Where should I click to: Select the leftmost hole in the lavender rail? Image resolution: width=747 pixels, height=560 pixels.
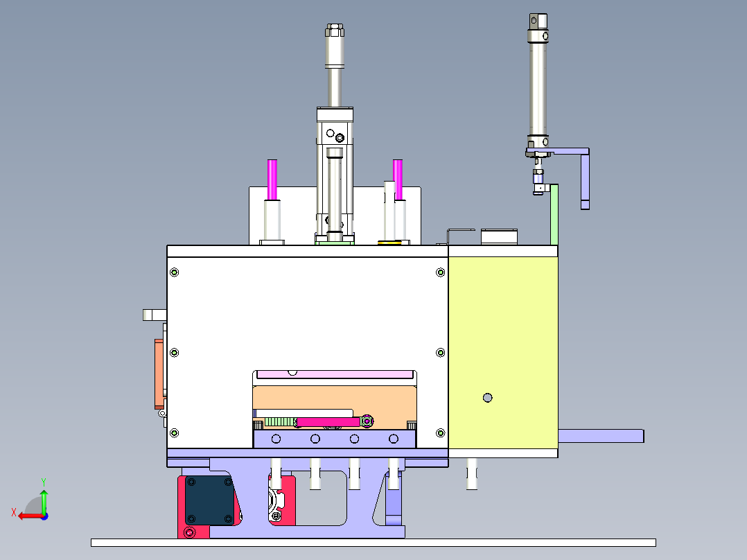coord(276,439)
